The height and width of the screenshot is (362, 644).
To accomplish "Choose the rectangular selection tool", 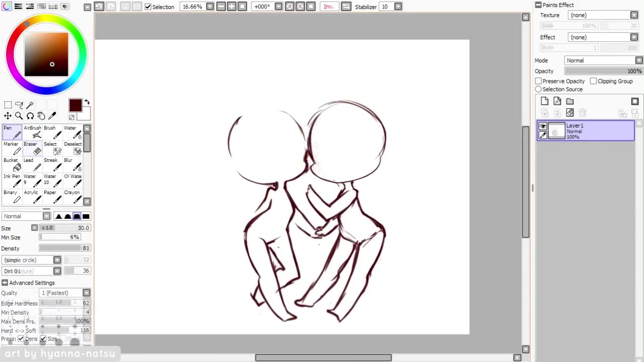I will (8, 105).
